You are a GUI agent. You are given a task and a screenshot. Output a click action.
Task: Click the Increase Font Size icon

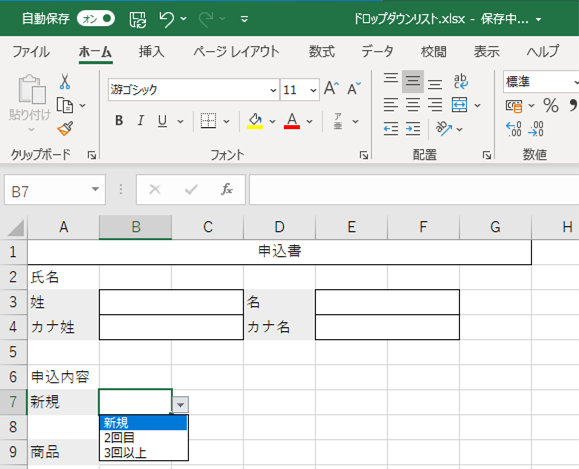(x=331, y=89)
